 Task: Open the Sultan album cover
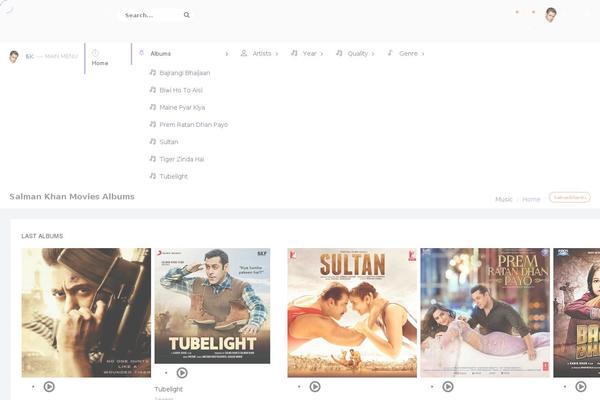(x=352, y=313)
